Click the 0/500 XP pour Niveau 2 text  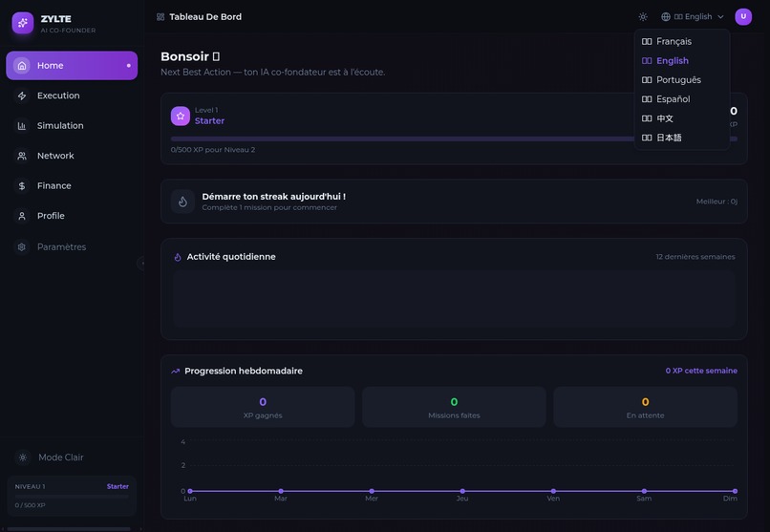coord(213,150)
